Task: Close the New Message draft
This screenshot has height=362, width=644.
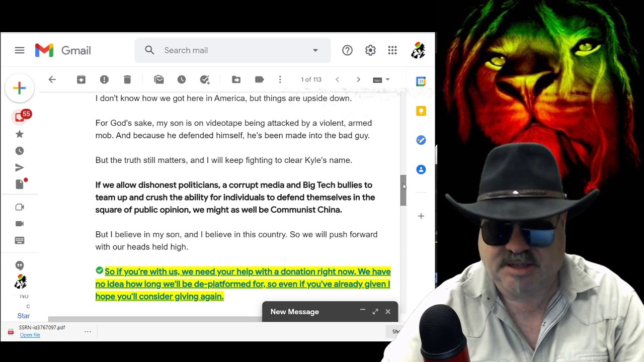Action: (388, 312)
